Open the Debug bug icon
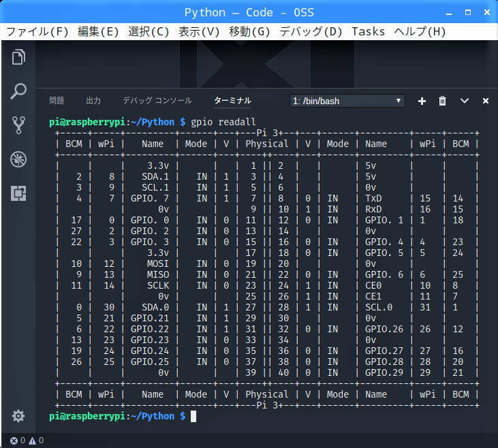 coord(18,159)
